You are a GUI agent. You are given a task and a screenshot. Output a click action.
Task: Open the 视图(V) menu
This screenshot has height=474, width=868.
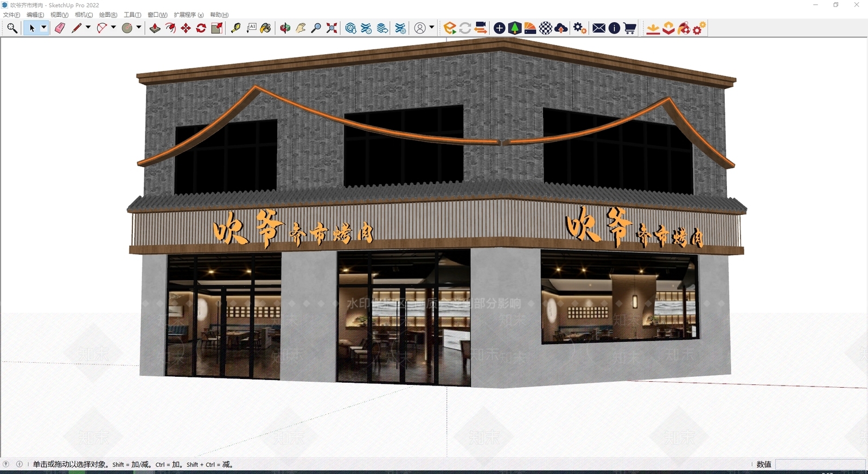click(59, 15)
